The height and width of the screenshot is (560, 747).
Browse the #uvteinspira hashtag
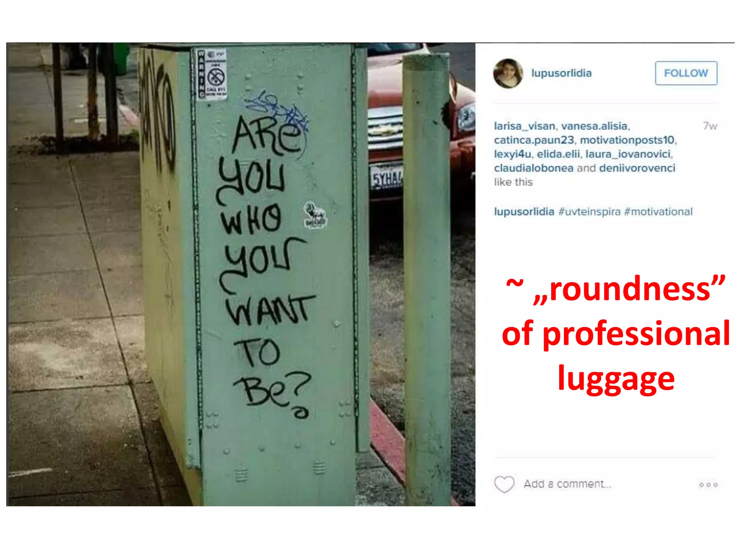[589, 212]
